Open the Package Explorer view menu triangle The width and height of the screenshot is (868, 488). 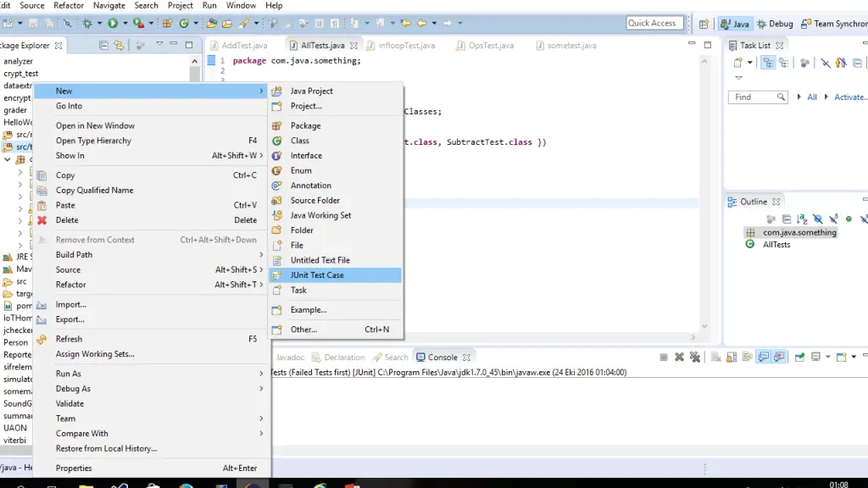159,44
